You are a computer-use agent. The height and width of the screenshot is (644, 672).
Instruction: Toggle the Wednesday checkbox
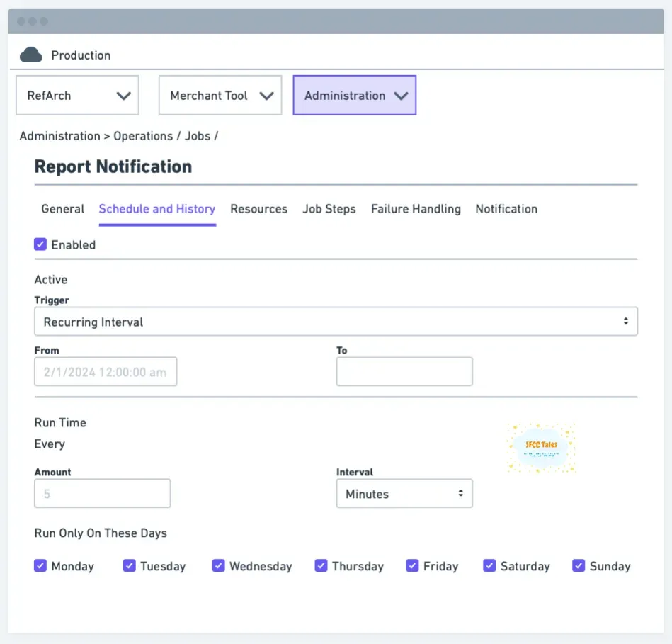pos(218,566)
